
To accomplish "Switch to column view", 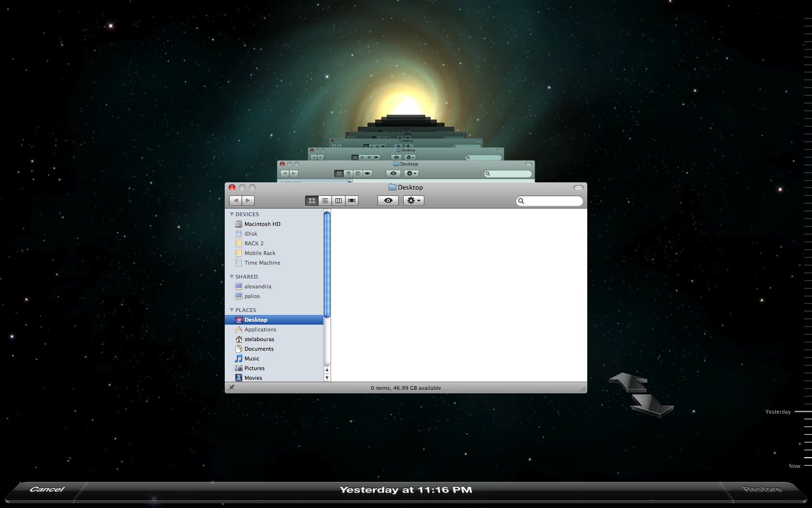I will coord(338,201).
